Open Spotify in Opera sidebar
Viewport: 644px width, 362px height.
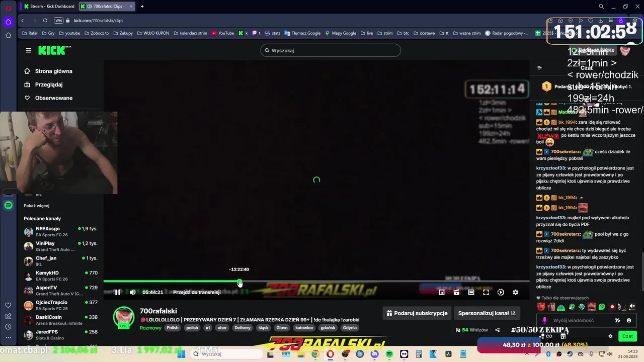coord(8,205)
